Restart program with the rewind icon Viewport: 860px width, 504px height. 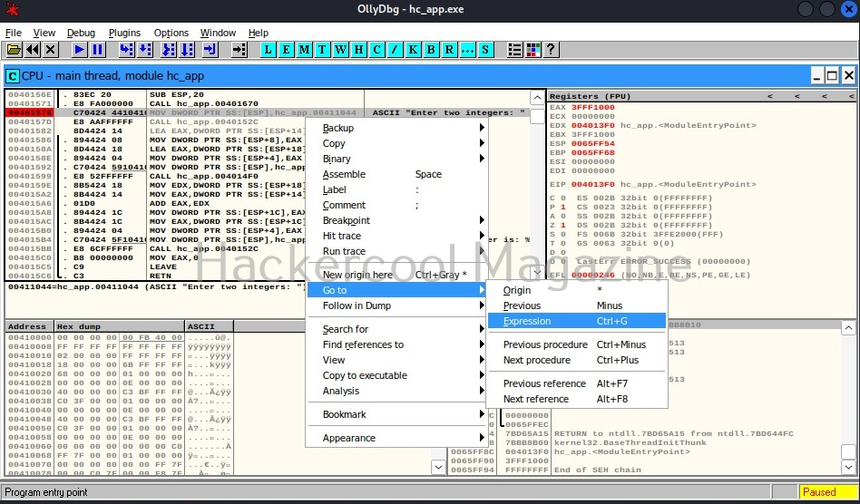pyautogui.click(x=33, y=50)
